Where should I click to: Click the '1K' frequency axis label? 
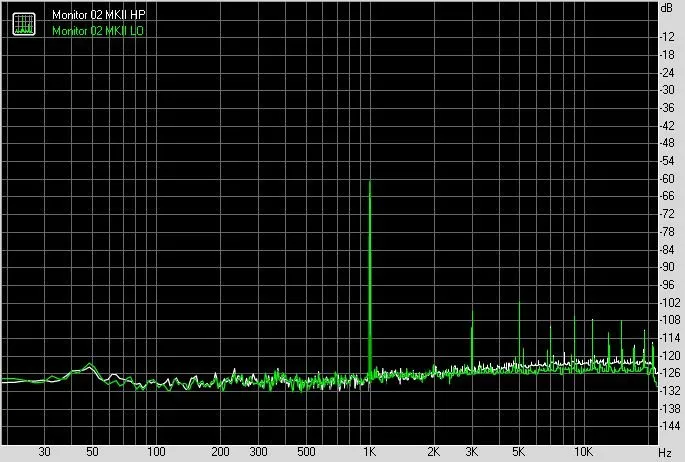tap(370, 452)
